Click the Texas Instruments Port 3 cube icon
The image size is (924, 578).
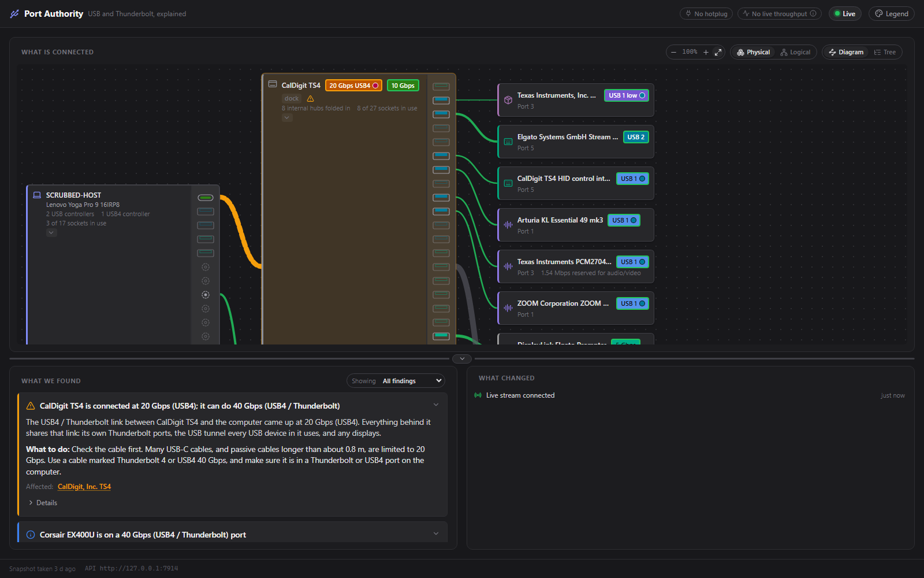[508, 100]
